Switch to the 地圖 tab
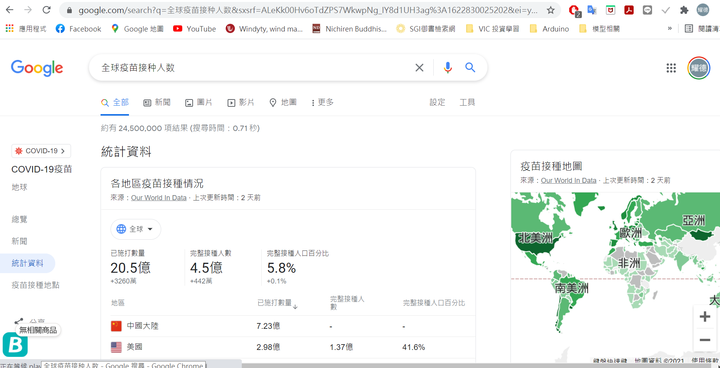This screenshot has height=368, width=720. [x=283, y=102]
